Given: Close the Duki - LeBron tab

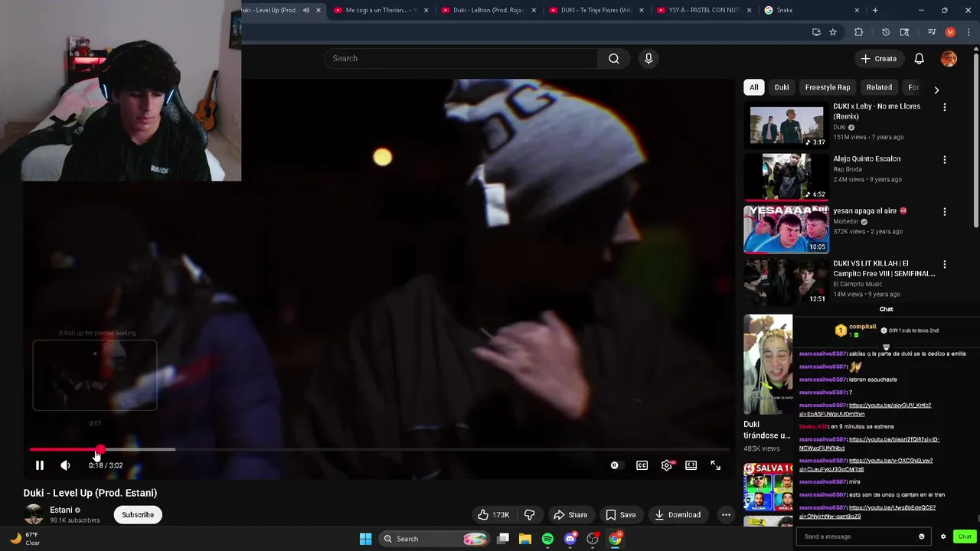Looking at the screenshot, I should pyautogui.click(x=534, y=10).
